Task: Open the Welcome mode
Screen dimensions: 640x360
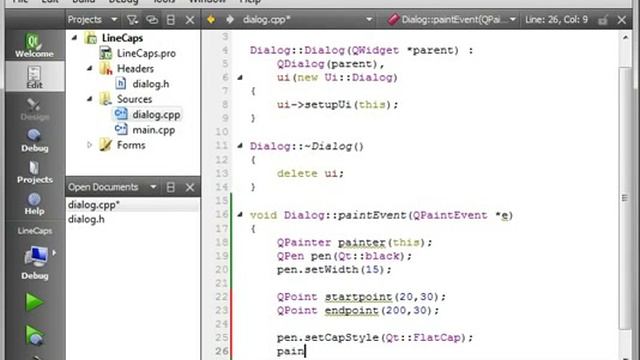Action: [34, 45]
